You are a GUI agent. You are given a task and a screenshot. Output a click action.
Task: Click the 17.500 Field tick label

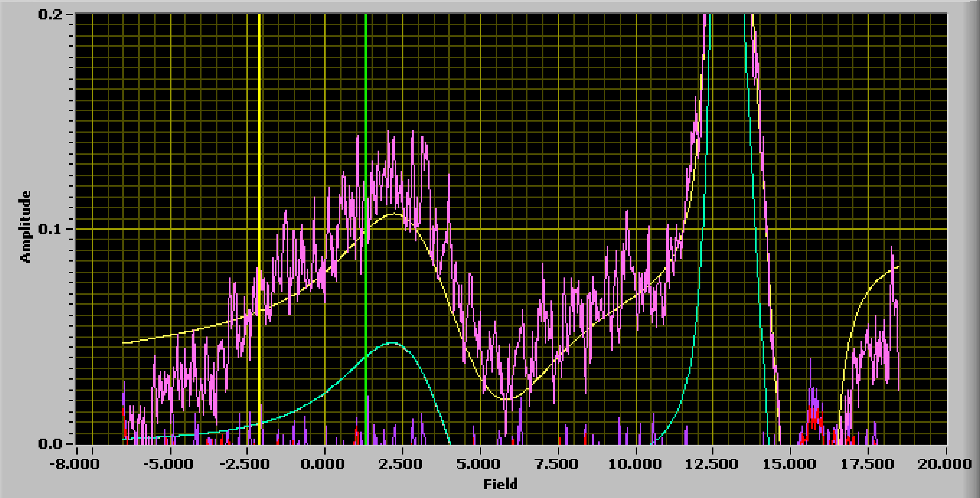pos(868,464)
